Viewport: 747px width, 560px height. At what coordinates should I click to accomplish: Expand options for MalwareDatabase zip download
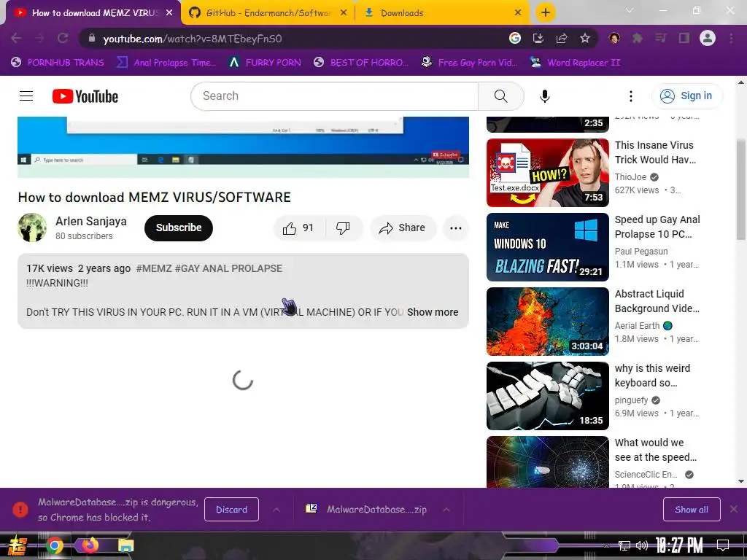(446, 510)
